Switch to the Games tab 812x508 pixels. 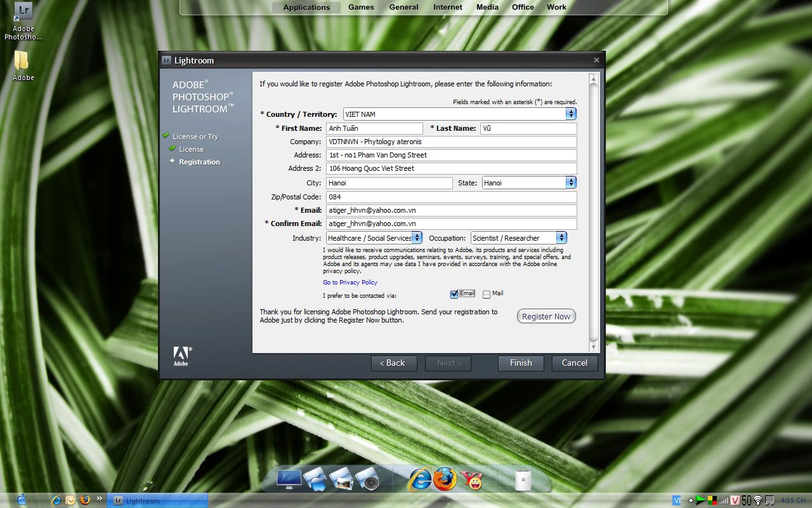pyautogui.click(x=361, y=8)
